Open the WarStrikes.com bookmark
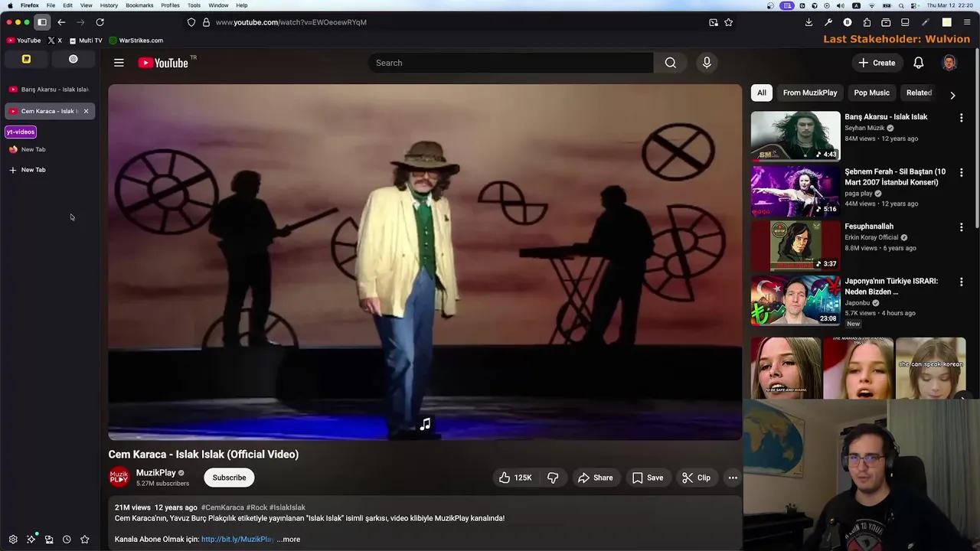Image resolution: width=980 pixels, height=551 pixels. [x=136, y=41]
